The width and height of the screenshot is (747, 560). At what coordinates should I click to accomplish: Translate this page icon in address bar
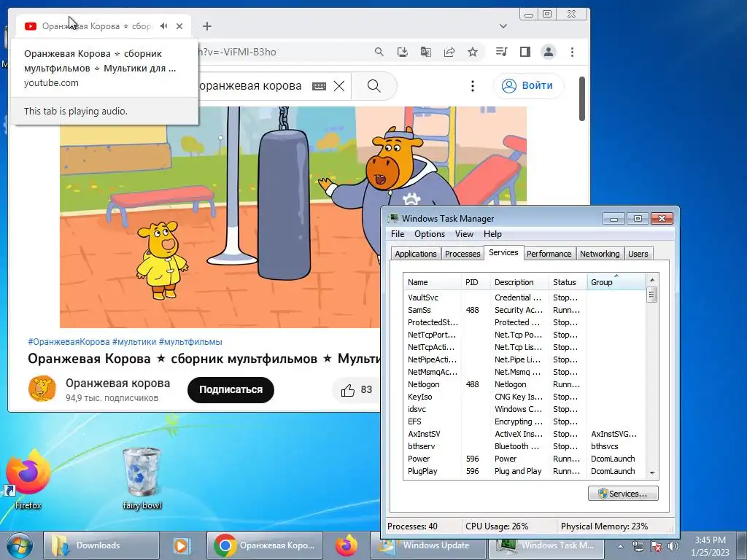pyautogui.click(x=426, y=52)
